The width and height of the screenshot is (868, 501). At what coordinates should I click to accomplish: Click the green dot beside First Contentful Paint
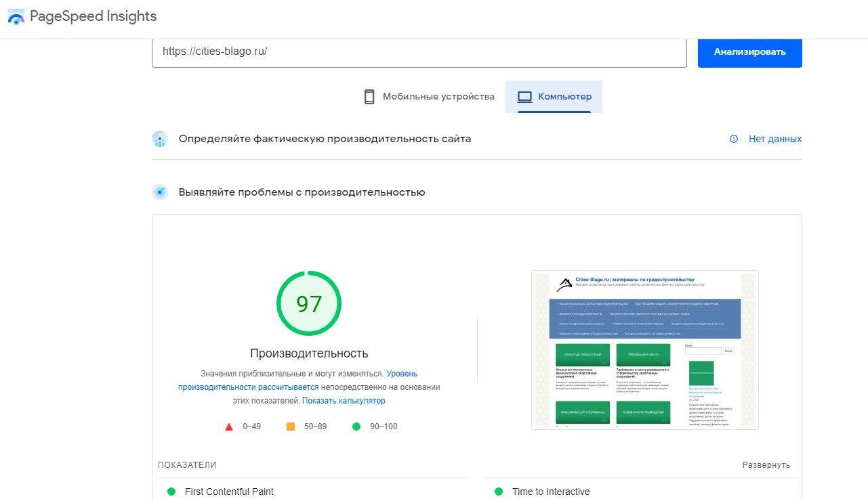pyautogui.click(x=171, y=492)
